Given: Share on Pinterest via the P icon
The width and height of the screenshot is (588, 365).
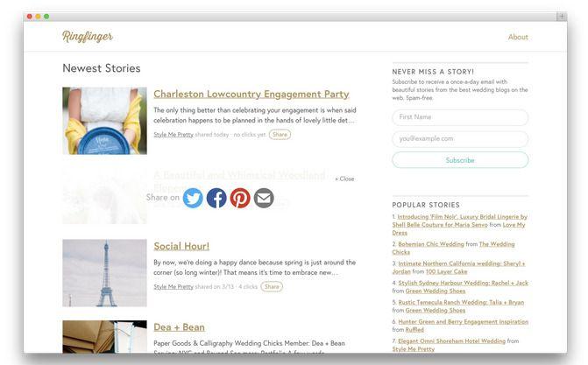Looking at the screenshot, I should 240,198.
